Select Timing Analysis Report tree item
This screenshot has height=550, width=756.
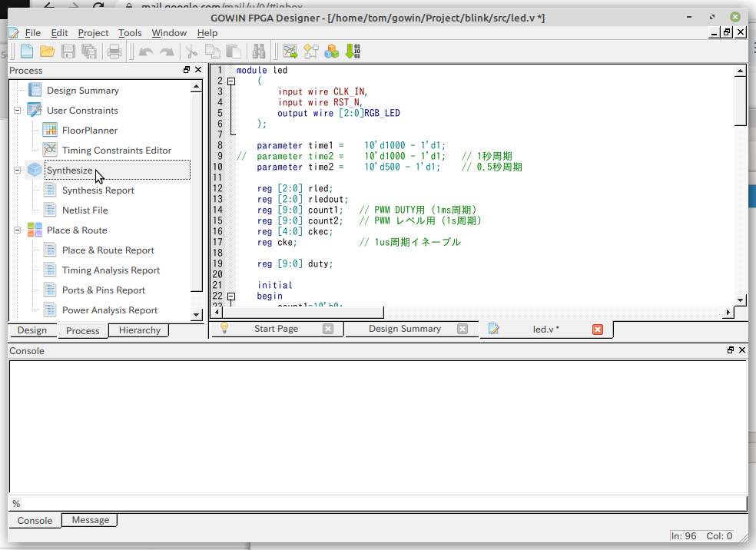pyautogui.click(x=111, y=270)
